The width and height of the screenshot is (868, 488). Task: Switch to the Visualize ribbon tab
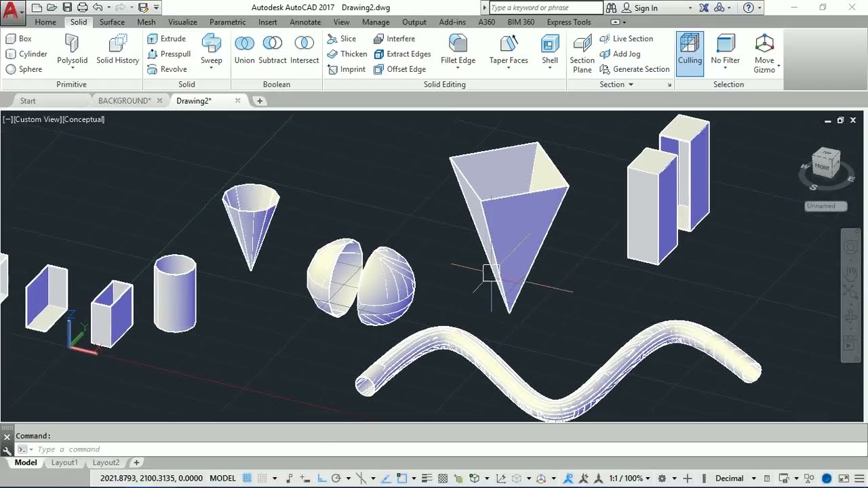[182, 22]
